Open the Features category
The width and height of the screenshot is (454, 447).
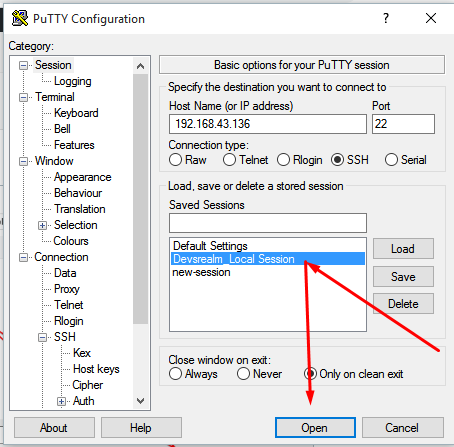click(74, 145)
